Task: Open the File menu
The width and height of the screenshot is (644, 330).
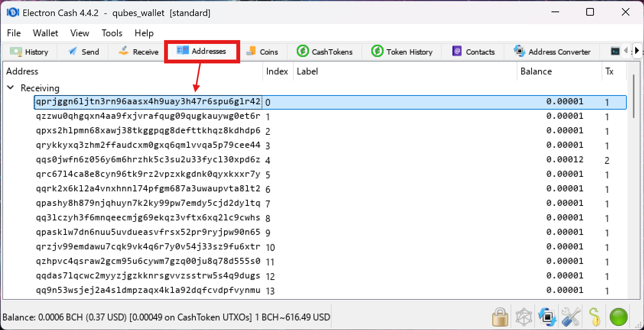Action: (14, 33)
